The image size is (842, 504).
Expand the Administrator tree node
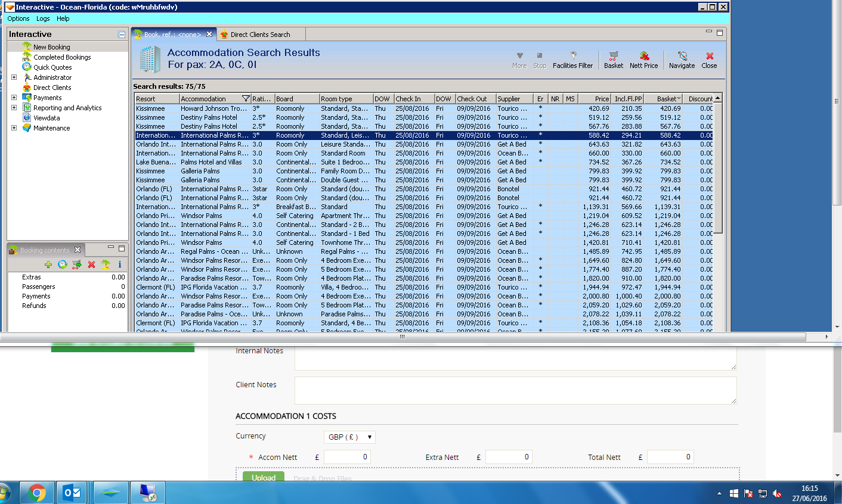click(x=14, y=77)
